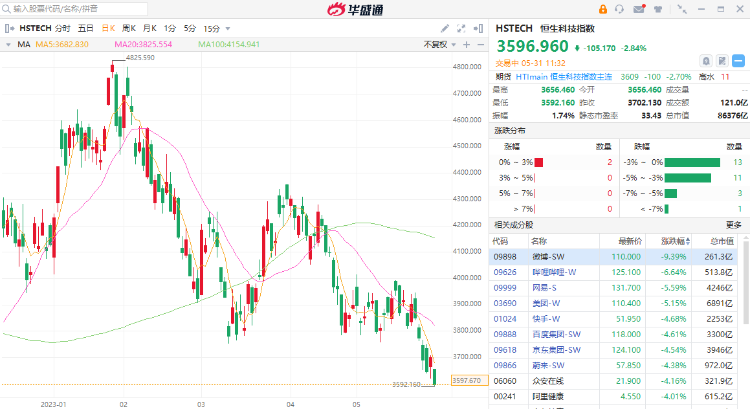Click the 名称 column header
The height and width of the screenshot is (409, 750).
pyautogui.click(x=539, y=242)
